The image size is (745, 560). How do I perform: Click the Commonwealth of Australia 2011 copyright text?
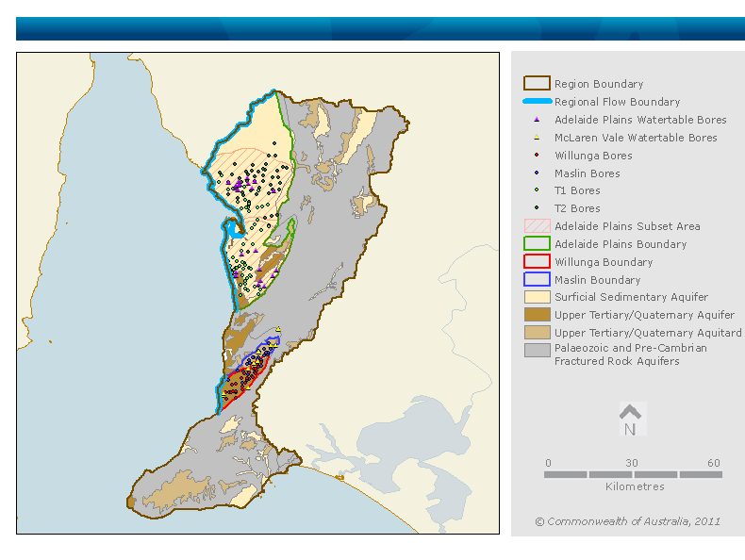(627, 521)
